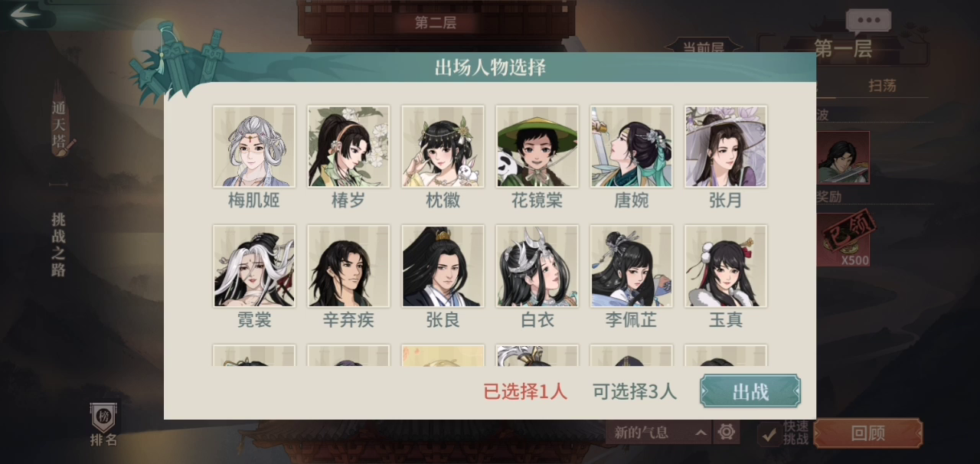Select the 张月 character portrait
Image resolution: width=980 pixels, height=464 pixels.
(x=725, y=146)
